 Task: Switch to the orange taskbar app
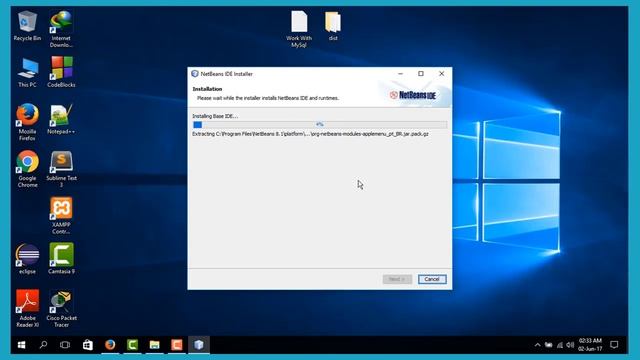tap(177, 345)
